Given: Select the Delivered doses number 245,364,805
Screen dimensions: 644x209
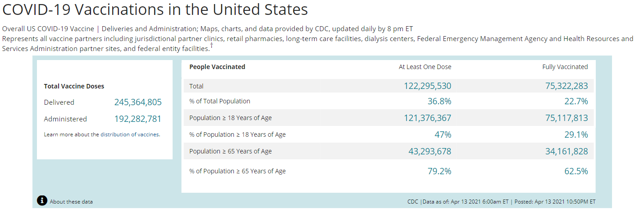Looking at the screenshot, I should pos(138,102).
